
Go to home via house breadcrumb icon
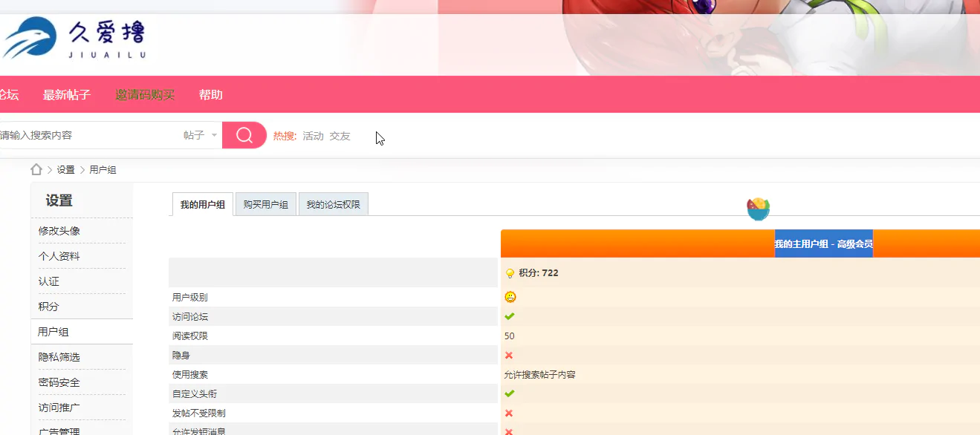coord(36,169)
